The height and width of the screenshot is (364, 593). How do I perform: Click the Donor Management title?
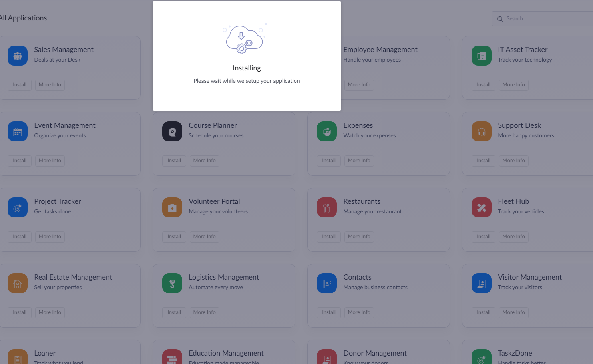(375, 353)
